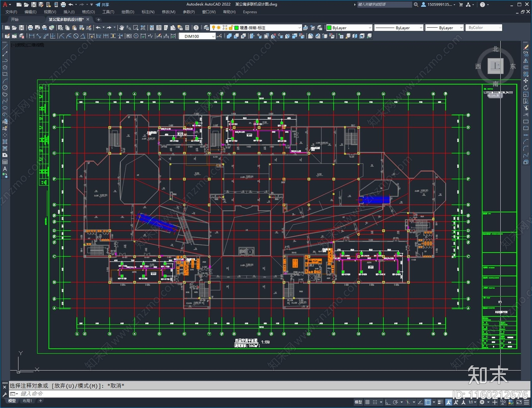Image resolution: width=532 pixels, height=408 pixels.
Task: Click the 共享 share button
Action: [102, 5]
